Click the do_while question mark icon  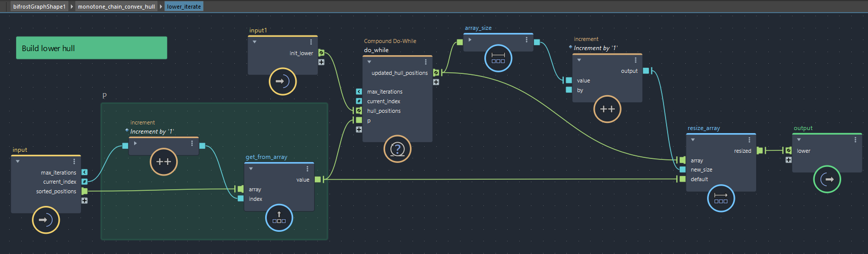click(397, 149)
